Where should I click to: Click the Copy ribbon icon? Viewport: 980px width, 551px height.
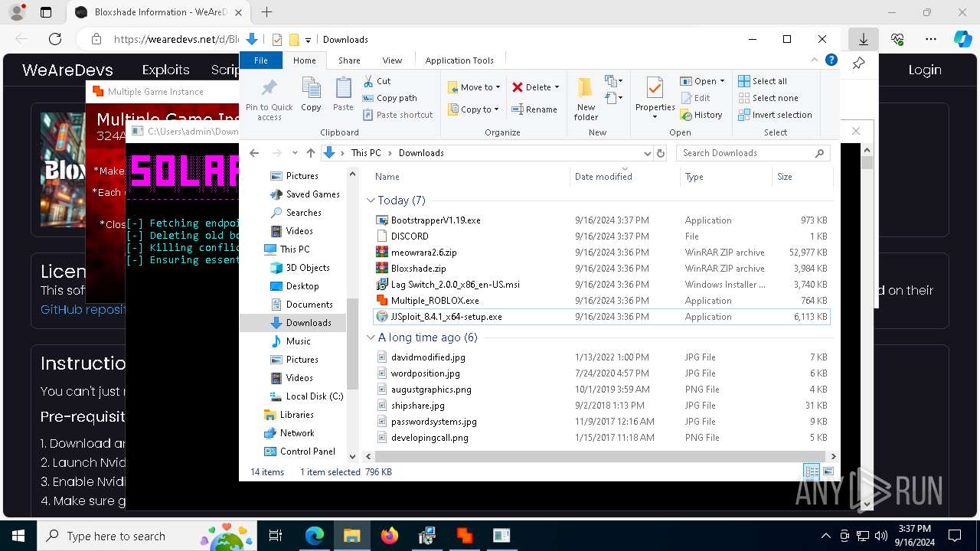click(311, 88)
